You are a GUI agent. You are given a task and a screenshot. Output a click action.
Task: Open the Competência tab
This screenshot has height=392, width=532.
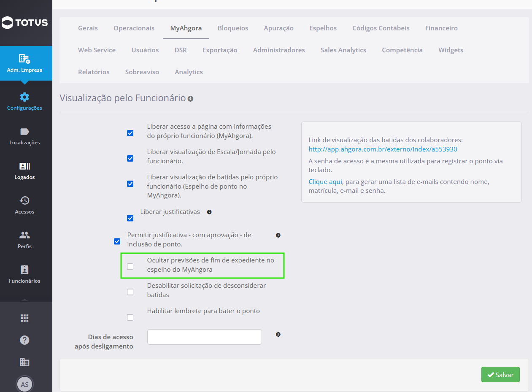(402, 50)
